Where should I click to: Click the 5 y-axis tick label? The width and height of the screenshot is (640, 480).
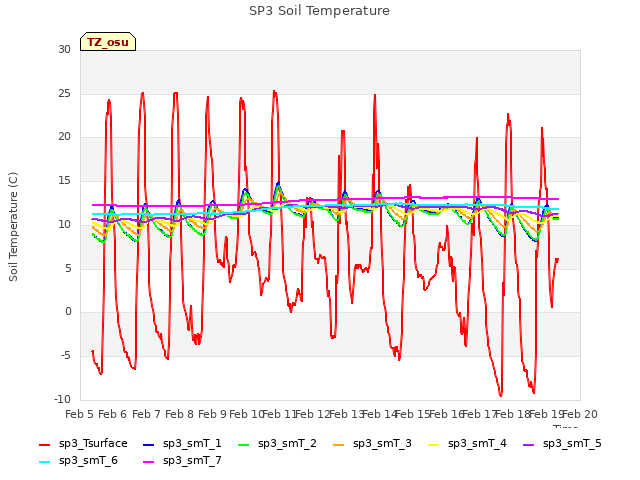(68, 268)
